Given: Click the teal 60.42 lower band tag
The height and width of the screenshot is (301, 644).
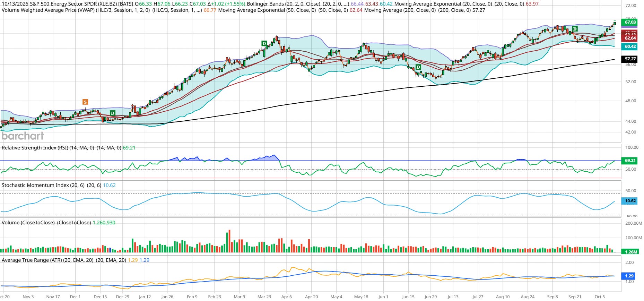Looking at the screenshot, I should pyautogui.click(x=630, y=46).
